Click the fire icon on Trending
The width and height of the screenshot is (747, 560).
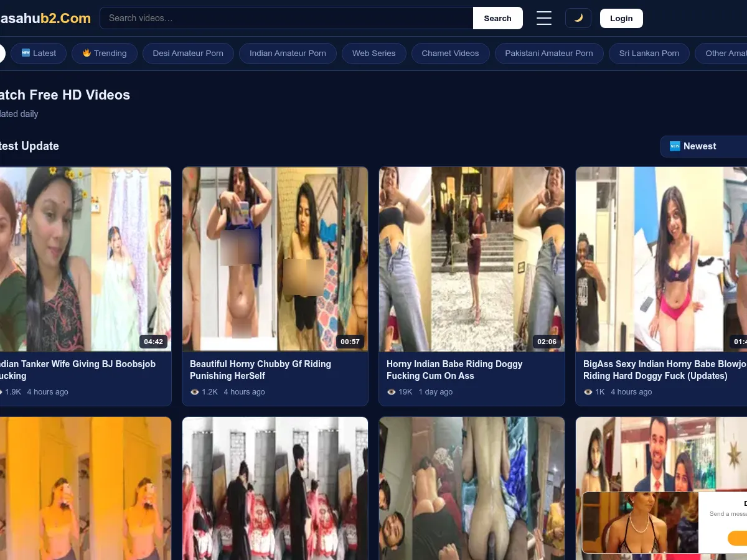tap(87, 53)
